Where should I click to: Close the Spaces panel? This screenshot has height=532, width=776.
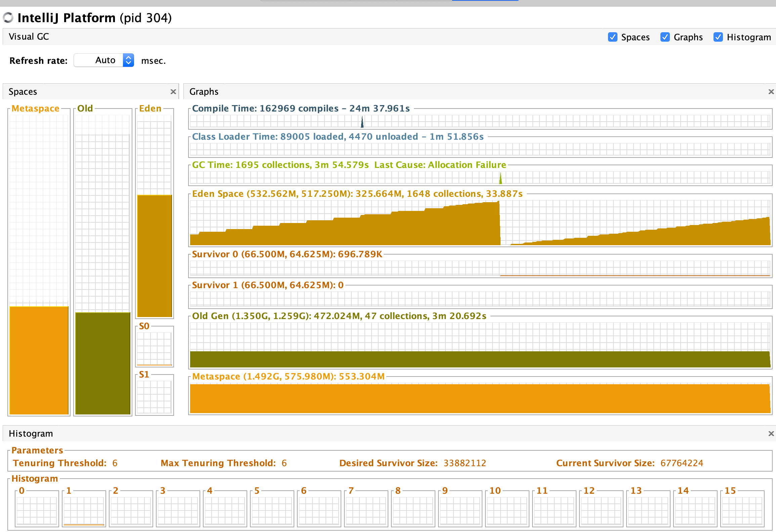click(173, 92)
